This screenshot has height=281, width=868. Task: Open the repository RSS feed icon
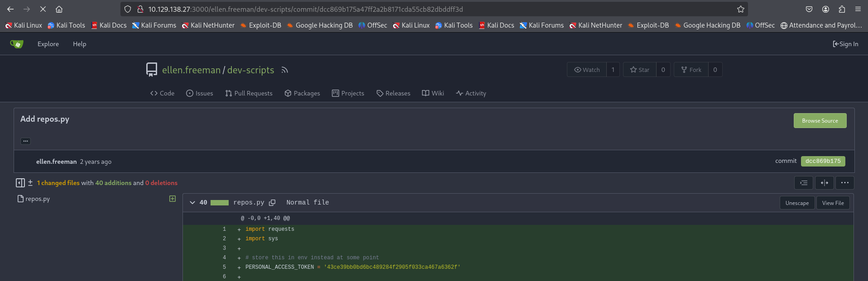(284, 70)
